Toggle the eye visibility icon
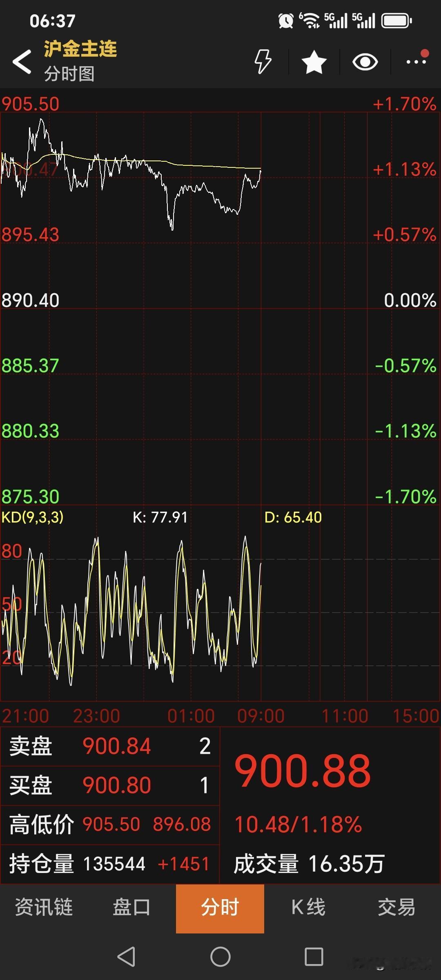Screen dimensions: 441x980 point(365,62)
